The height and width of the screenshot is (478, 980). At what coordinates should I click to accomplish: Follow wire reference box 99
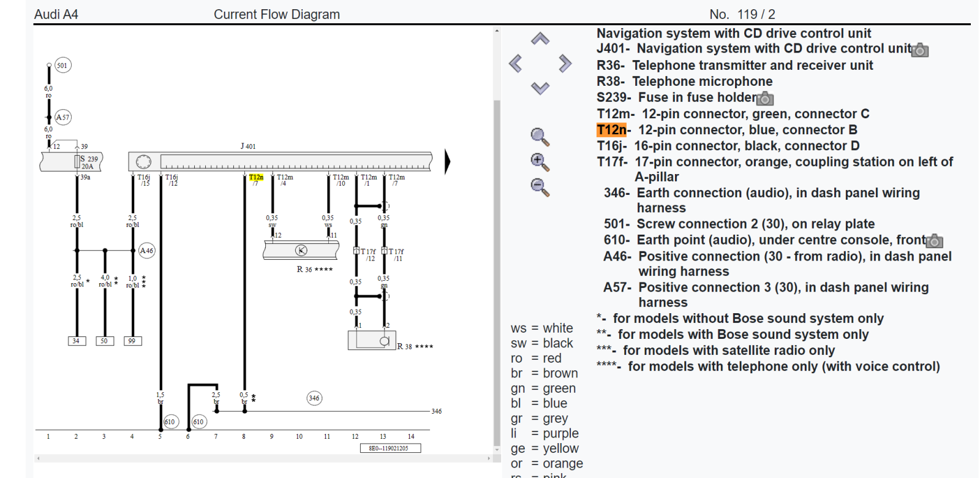tap(132, 341)
